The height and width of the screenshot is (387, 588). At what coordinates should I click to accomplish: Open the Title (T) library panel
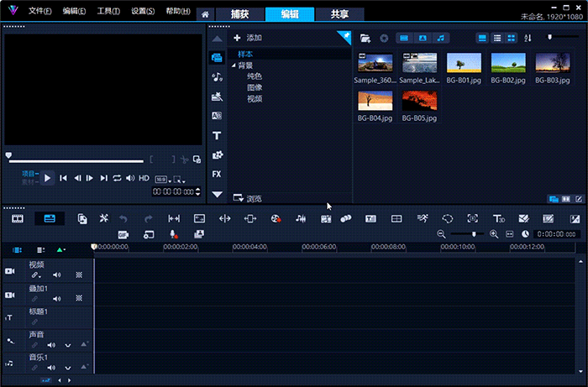pos(217,135)
